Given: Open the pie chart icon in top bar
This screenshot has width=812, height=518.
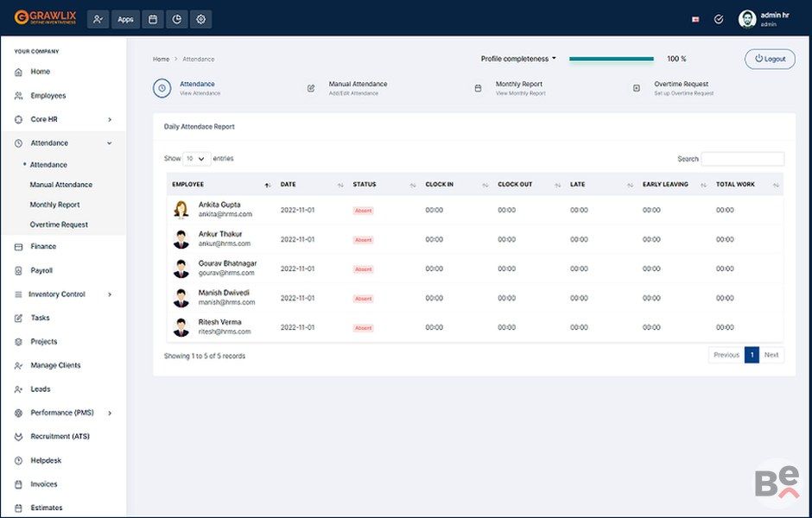Looking at the screenshot, I should [x=176, y=20].
